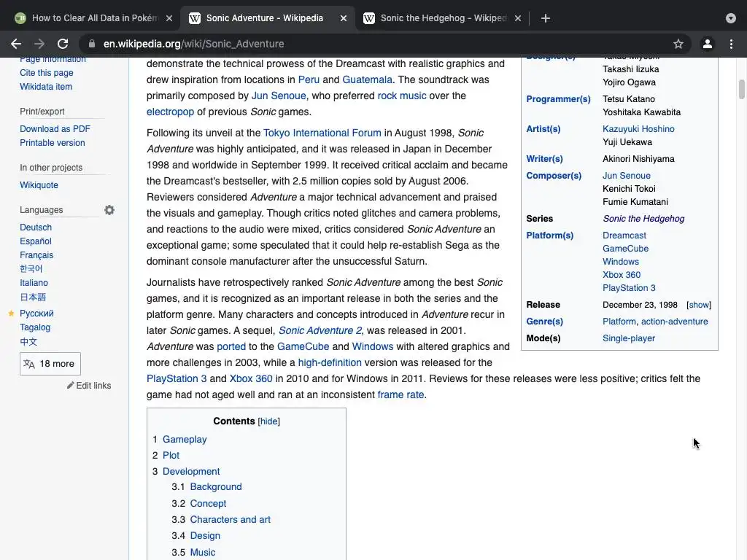Image resolution: width=747 pixels, height=560 pixels.
Task: Collapse the Contents box with hide
Action: click(x=268, y=421)
